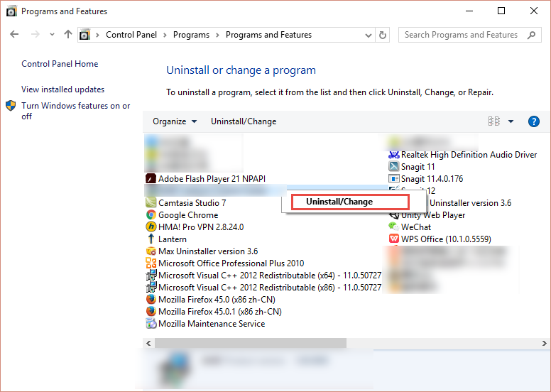This screenshot has height=392, width=551.
Task: Select Camtasia Studio 7 entry
Action: pyautogui.click(x=192, y=203)
